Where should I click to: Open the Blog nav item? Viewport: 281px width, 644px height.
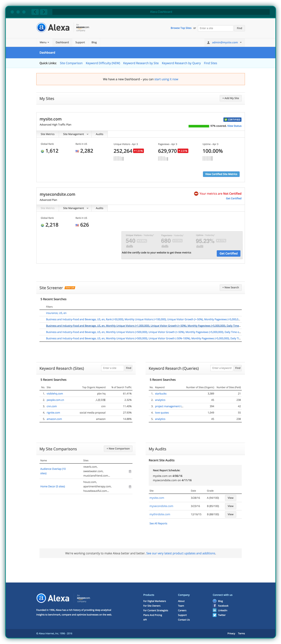pos(94,42)
